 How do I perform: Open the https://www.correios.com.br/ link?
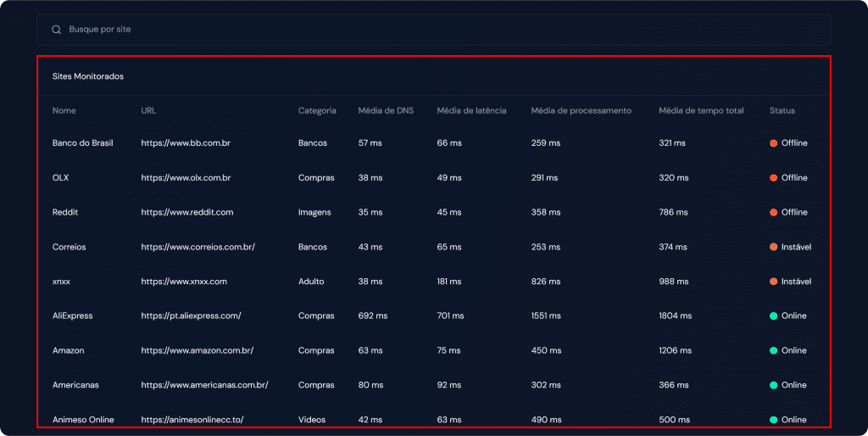(198, 247)
